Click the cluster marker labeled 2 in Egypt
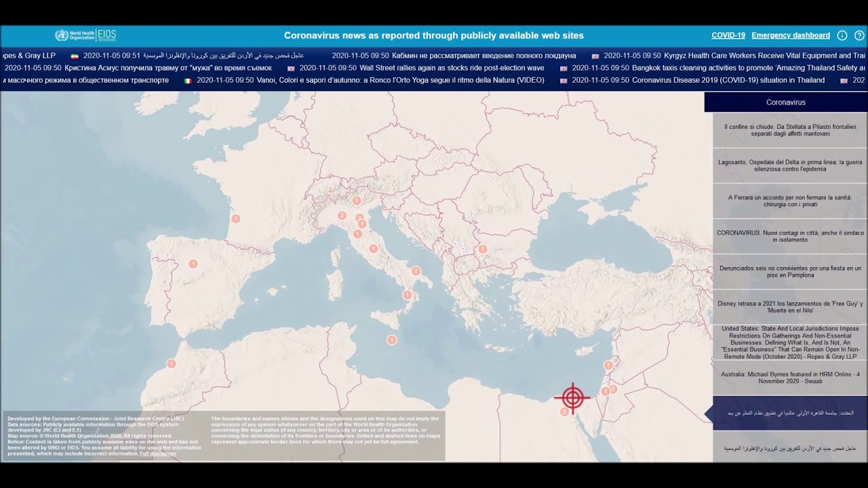The image size is (868, 488). point(564,411)
